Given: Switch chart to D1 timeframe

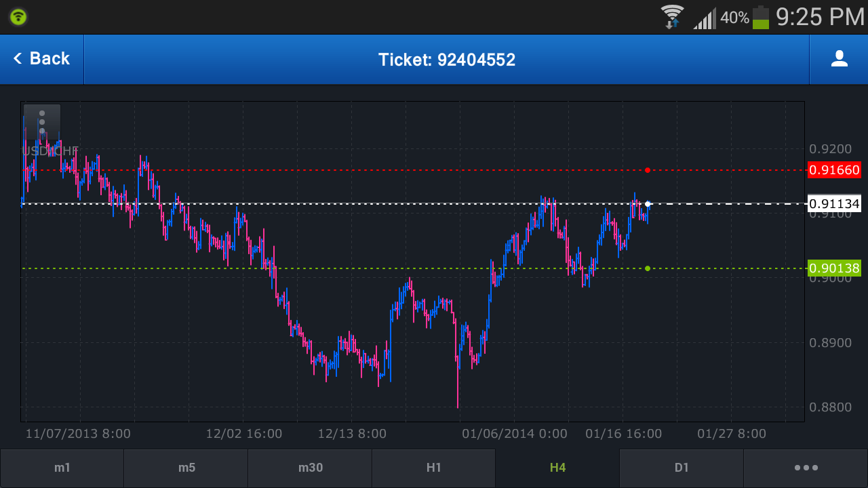Looking at the screenshot, I should [x=682, y=468].
